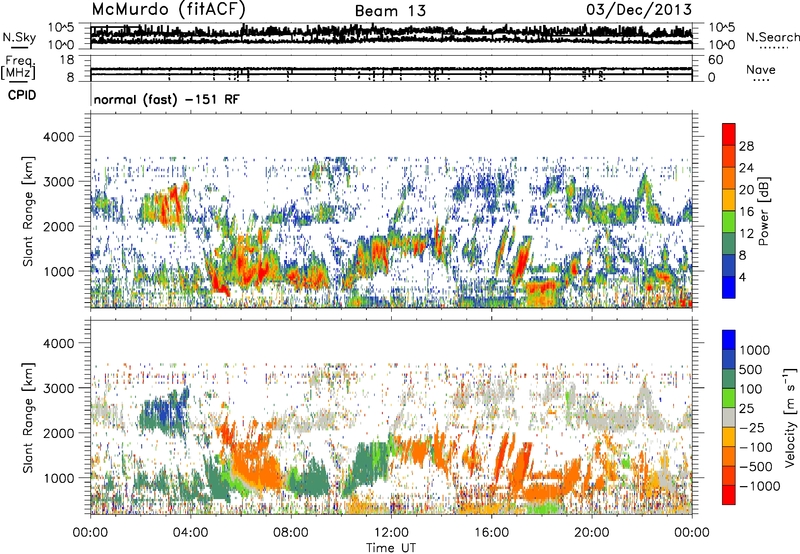
Task: Click the dark green 8–12 dB Power colorbar segment
Action: [729, 244]
